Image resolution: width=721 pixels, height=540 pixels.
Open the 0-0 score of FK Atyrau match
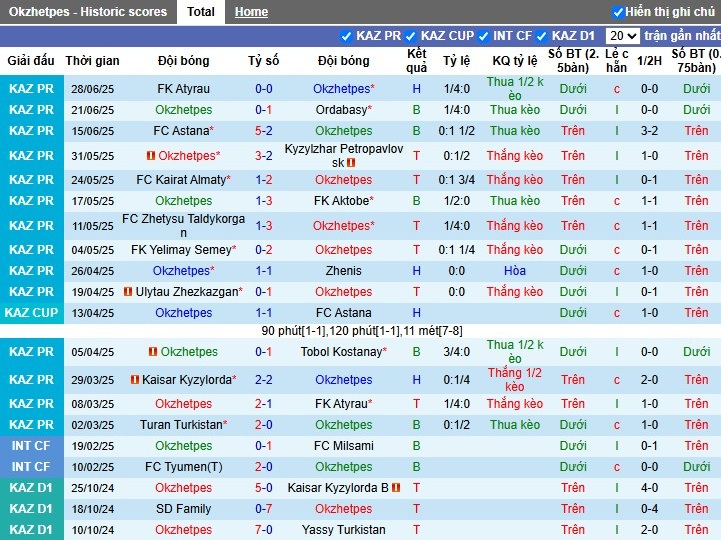(x=264, y=88)
